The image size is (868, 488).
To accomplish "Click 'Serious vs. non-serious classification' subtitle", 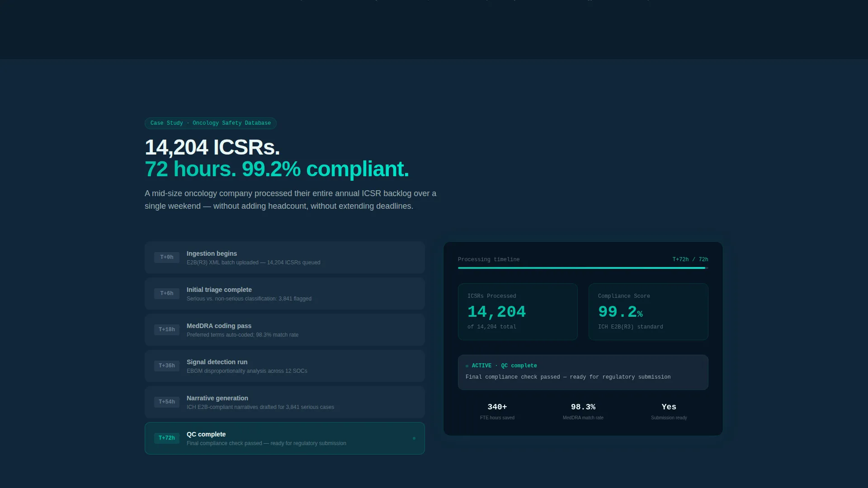I will 249,299.
